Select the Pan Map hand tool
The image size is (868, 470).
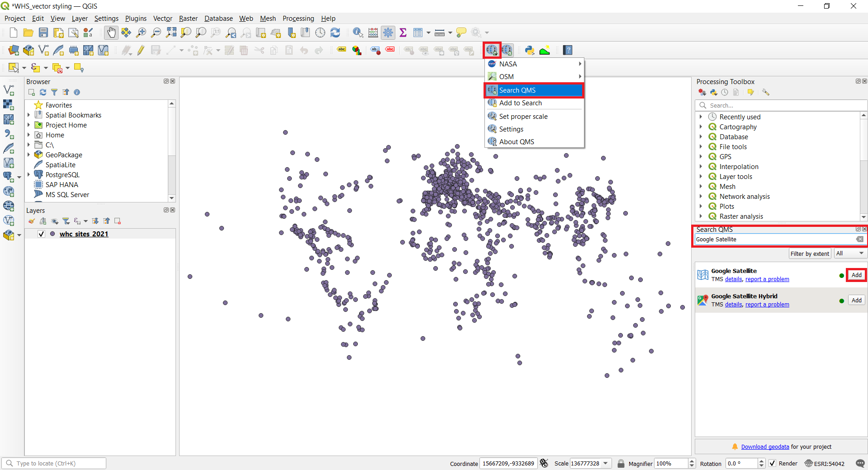click(x=111, y=33)
